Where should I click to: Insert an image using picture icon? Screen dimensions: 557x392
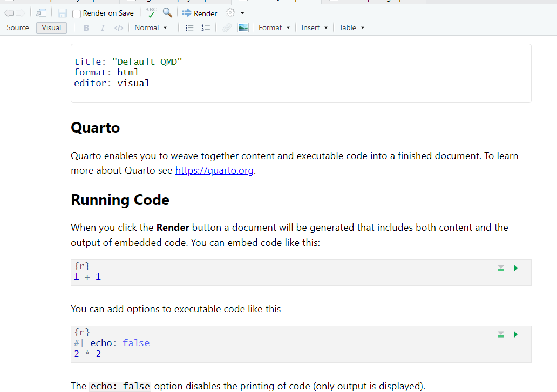[x=243, y=27]
